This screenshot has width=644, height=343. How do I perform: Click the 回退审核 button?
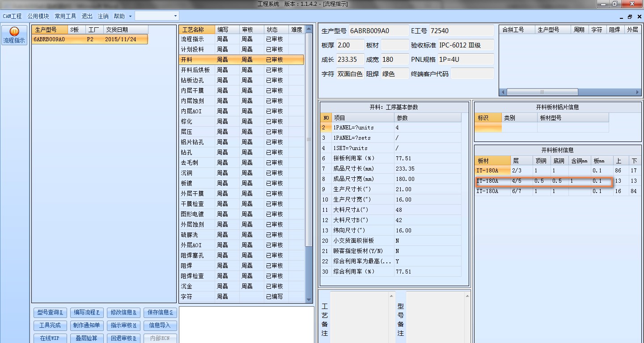click(123, 338)
